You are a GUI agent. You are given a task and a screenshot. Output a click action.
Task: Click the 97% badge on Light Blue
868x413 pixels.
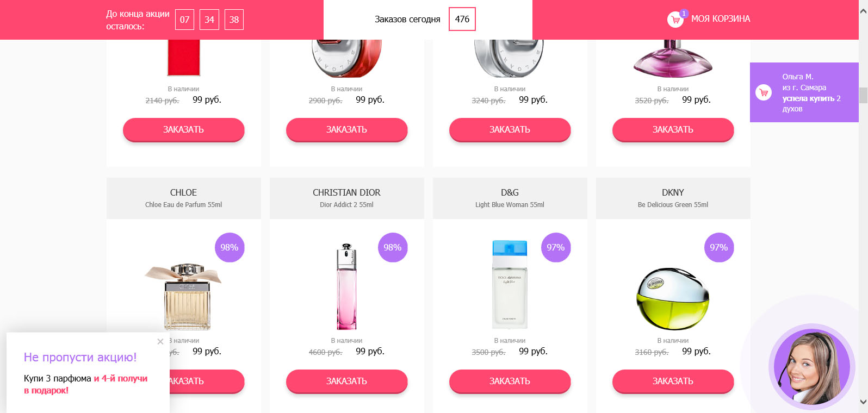(556, 247)
